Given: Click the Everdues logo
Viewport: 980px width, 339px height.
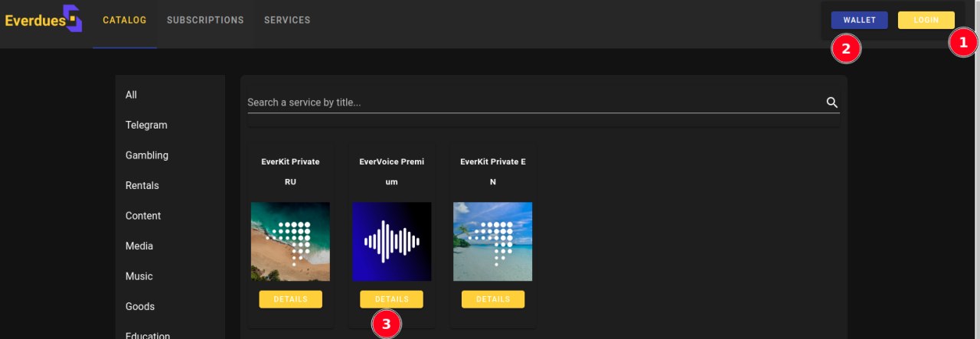Looking at the screenshot, I should tap(43, 19).
